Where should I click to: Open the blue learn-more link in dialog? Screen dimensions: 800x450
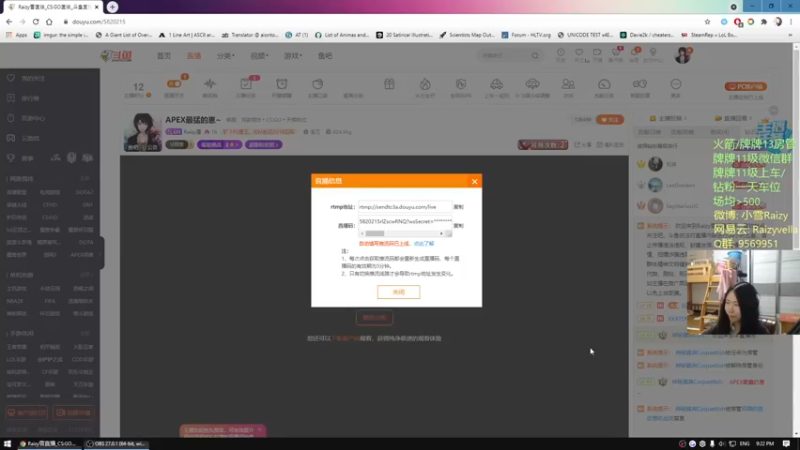[x=423, y=244]
